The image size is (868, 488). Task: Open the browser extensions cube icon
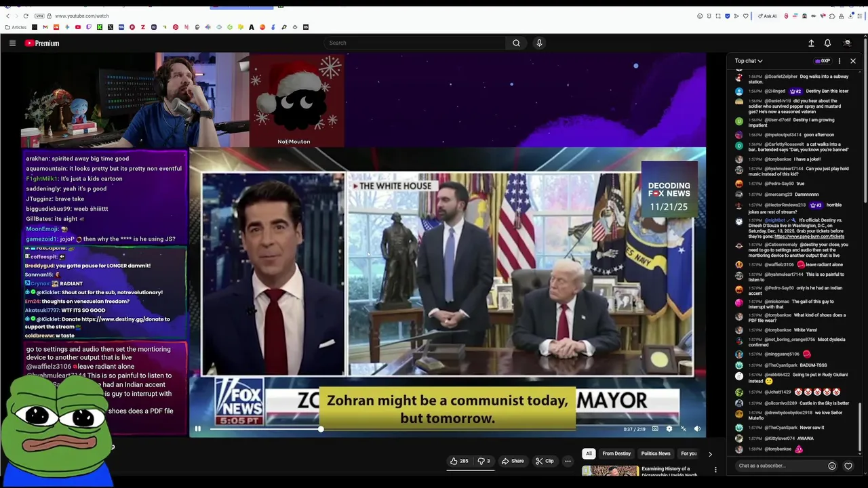[832, 16]
